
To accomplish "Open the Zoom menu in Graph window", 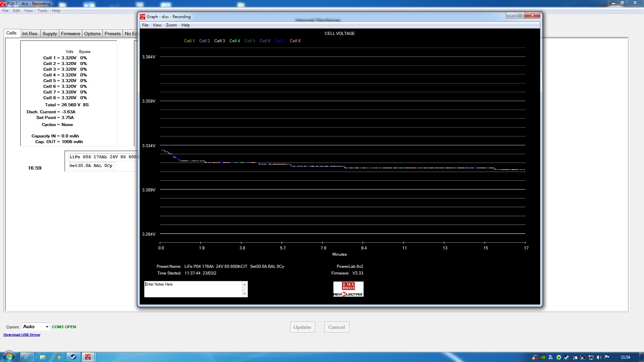I will pos(171,25).
